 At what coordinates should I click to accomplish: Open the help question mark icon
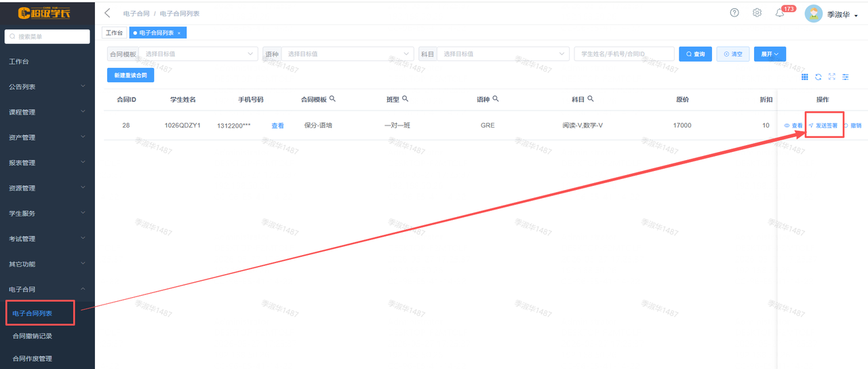coord(734,13)
